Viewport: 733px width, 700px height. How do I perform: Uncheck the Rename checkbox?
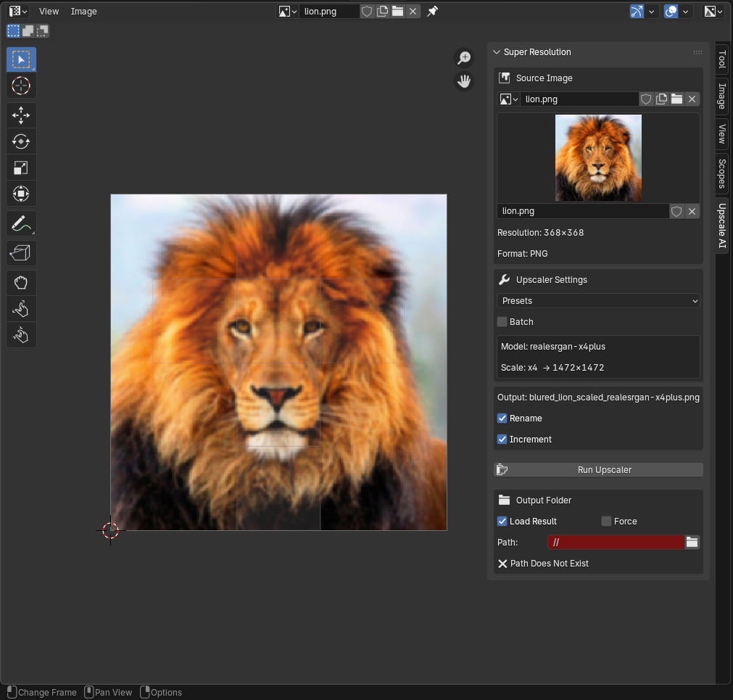502,418
